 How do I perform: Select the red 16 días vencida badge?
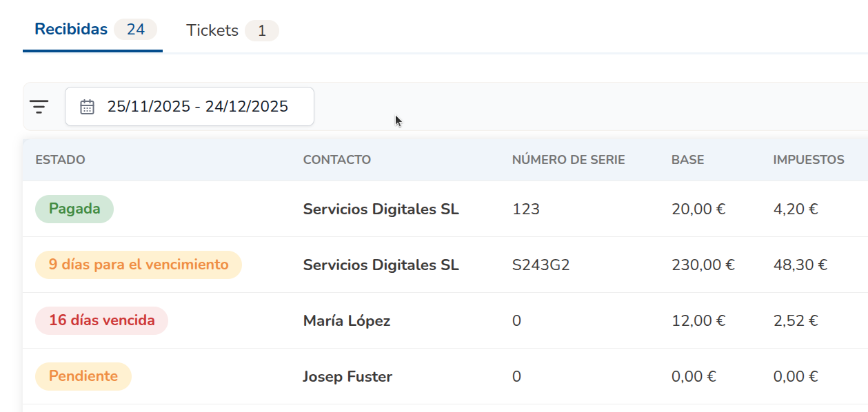coord(101,320)
